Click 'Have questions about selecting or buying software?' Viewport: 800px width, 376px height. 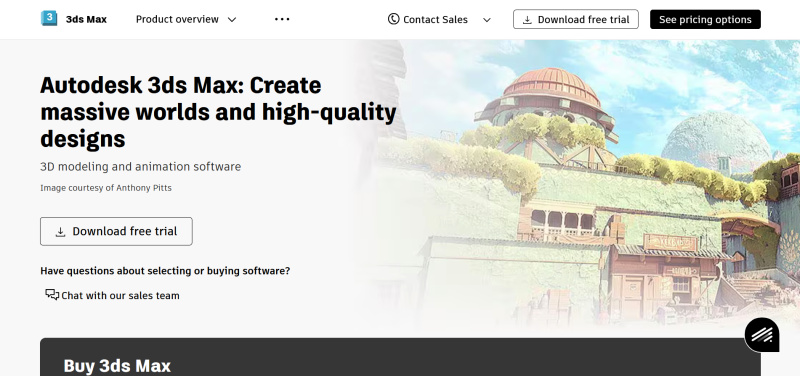pyautogui.click(x=165, y=271)
